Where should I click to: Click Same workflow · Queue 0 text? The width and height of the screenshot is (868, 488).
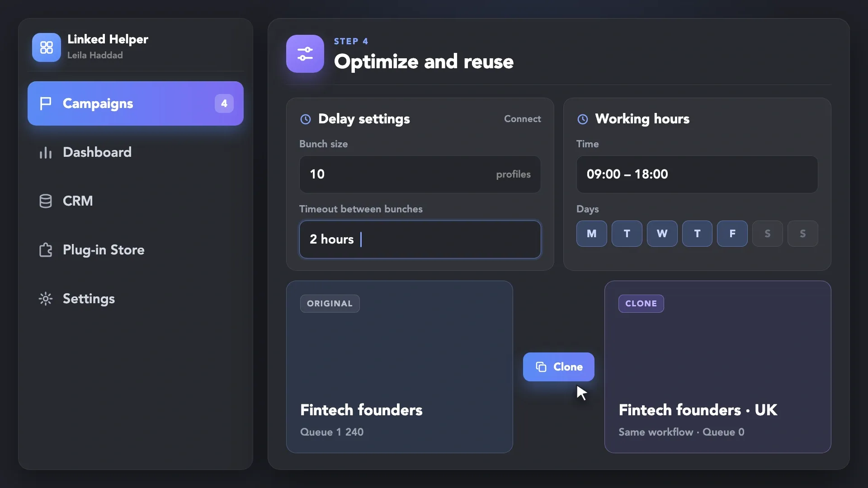click(681, 432)
